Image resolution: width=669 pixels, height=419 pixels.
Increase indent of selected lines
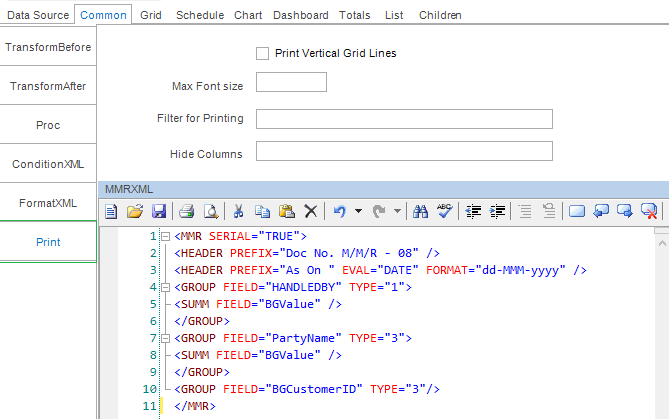497,211
